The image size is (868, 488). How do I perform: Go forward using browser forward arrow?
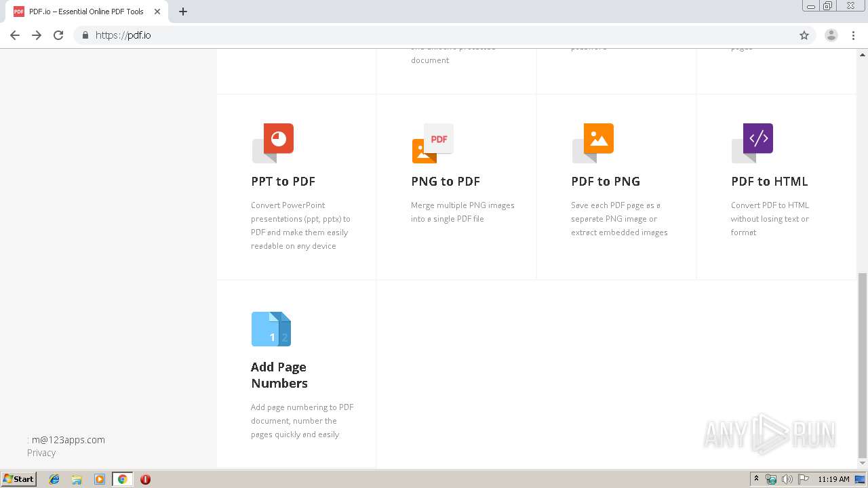point(37,35)
